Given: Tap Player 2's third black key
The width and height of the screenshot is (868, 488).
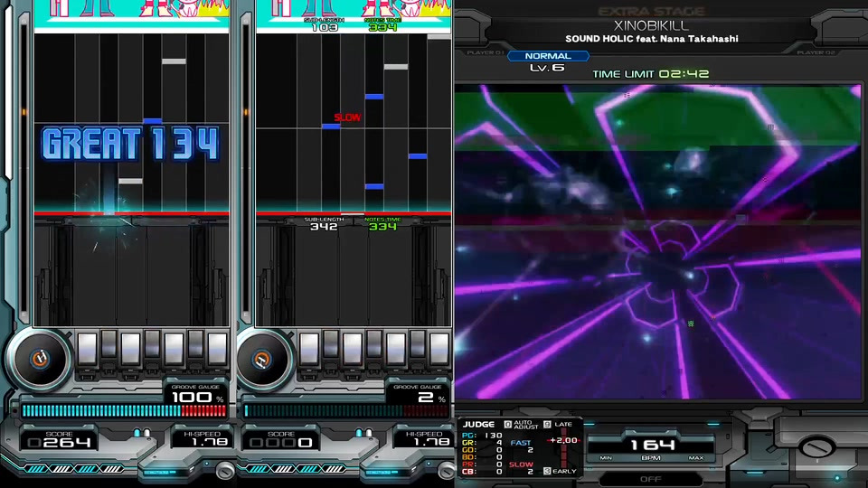Looking at the screenshot, I should [417, 343].
